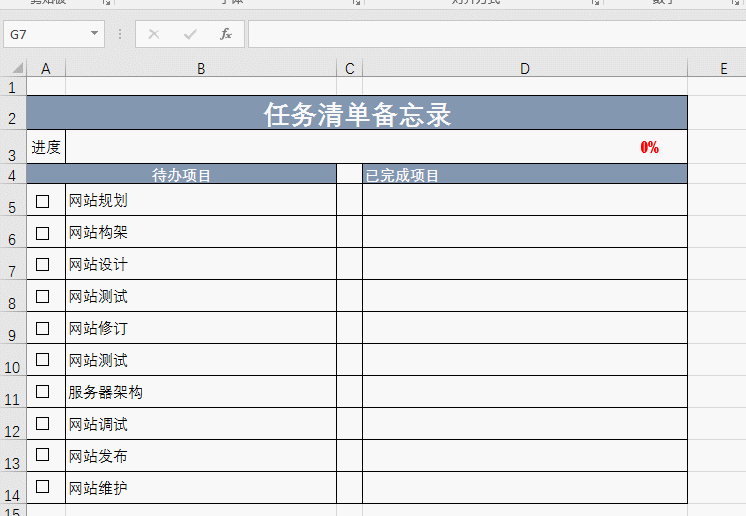This screenshot has height=516, width=746.
Task: Click the Cancel (X) formula bar icon
Action: (154, 34)
